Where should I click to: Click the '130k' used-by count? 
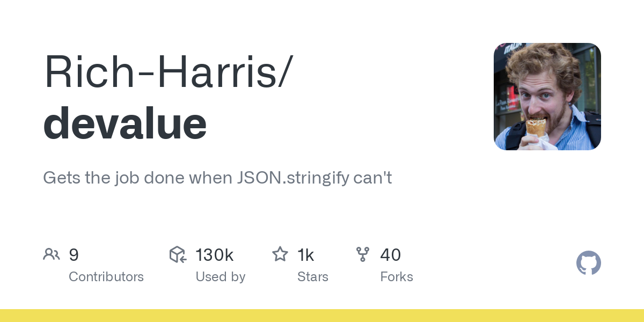click(x=214, y=255)
